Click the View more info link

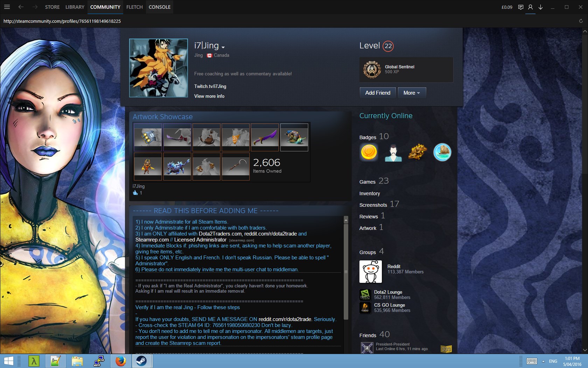(x=209, y=96)
